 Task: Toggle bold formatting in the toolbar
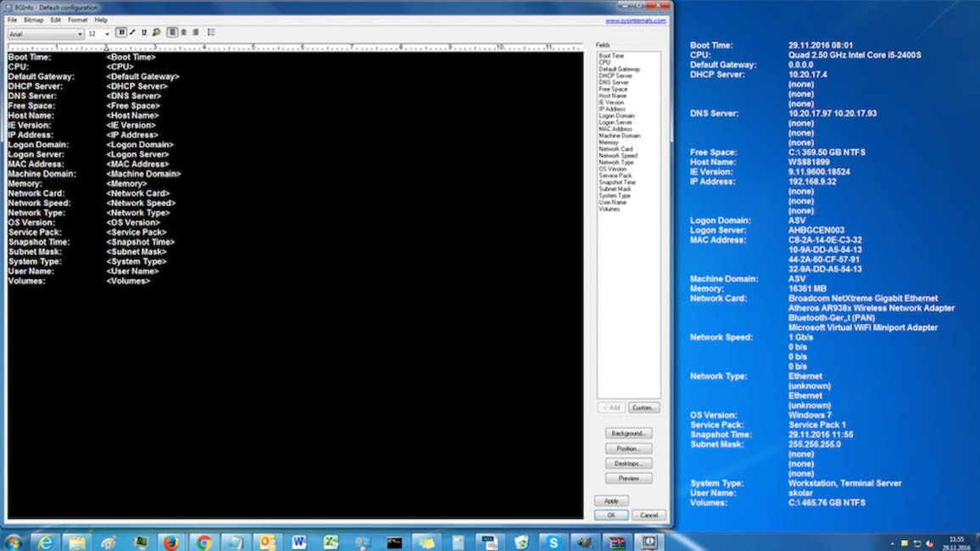(121, 32)
